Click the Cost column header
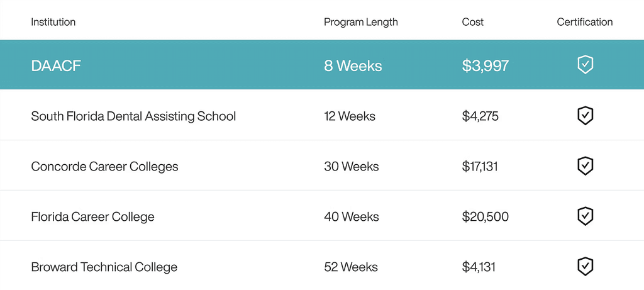The image size is (644, 290). [473, 22]
